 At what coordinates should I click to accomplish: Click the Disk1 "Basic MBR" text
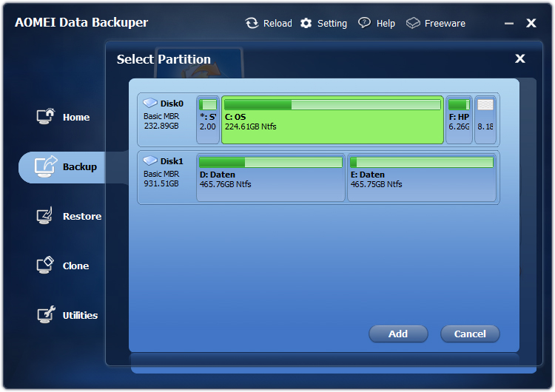pyautogui.click(x=161, y=174)
